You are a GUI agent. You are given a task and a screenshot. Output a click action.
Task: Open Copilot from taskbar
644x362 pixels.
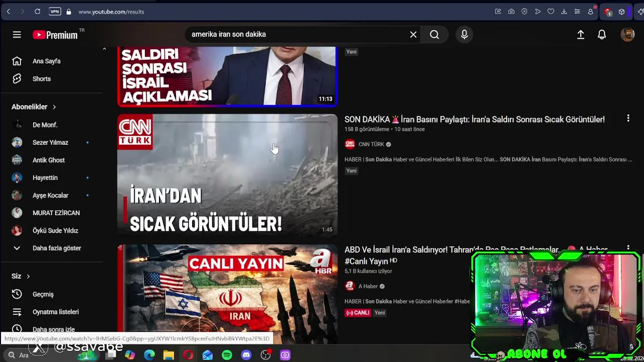130,355
